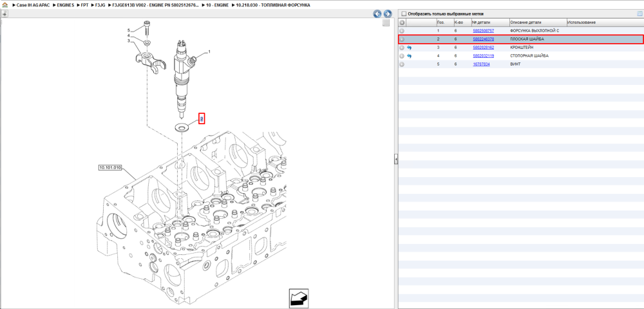Viewport: 644px width, 309px height.
Task: Click the grey square button above diagram corner
Action: (386, 23)
